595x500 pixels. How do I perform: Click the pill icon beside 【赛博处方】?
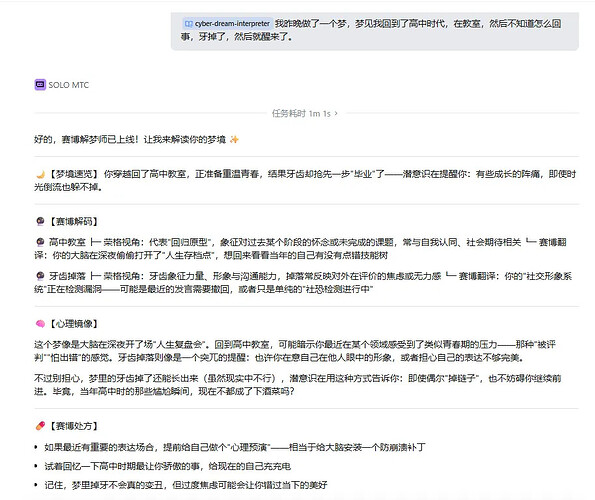tap(40, 426)
